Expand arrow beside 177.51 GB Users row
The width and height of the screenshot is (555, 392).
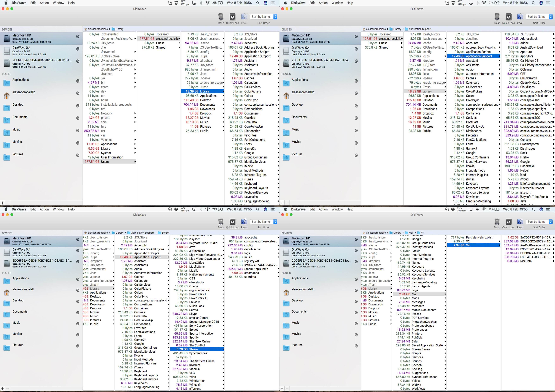(x=135, y=162)
